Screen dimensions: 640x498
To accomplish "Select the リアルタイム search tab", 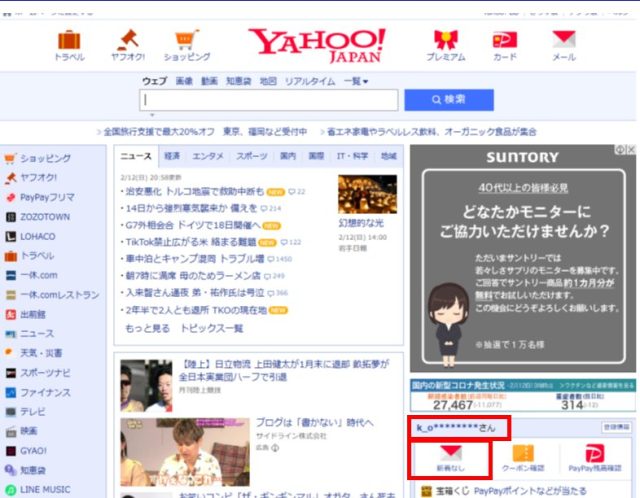I will (x=310, y=81).
